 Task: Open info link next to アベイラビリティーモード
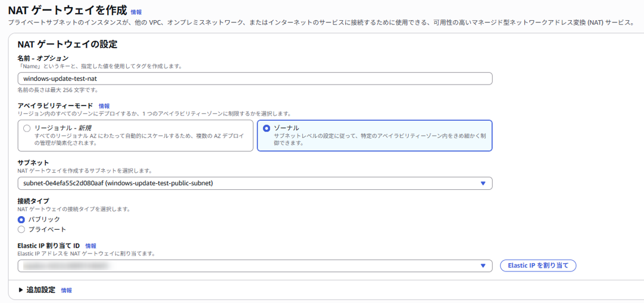click(x=104, y=106)
